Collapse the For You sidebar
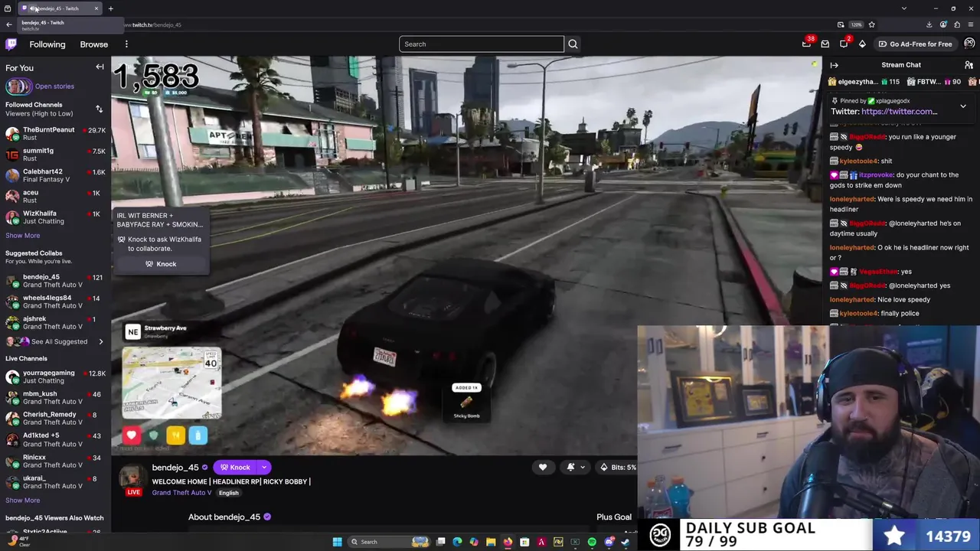The width and height of the screenshot is (980, 551). coord(100,67)
